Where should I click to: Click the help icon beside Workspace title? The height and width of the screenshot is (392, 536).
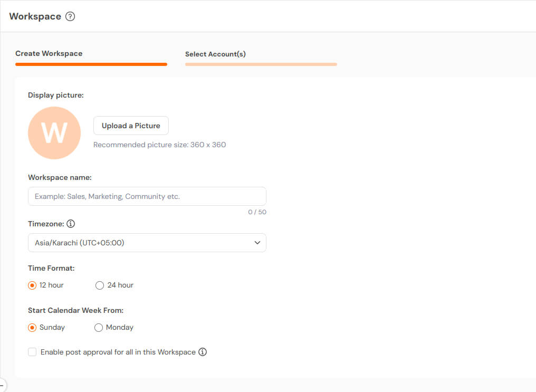click(x=70, y=16)
